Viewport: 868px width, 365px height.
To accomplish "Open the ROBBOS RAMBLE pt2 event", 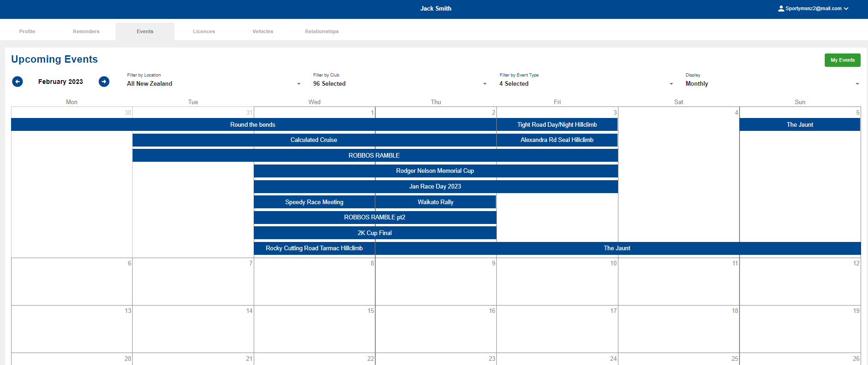I will pos(375,217).
